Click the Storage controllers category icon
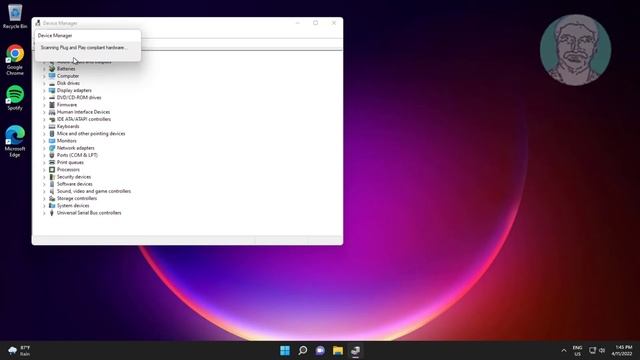The width and height of the screenshot is (640, 360). click(x=52, y=198)
